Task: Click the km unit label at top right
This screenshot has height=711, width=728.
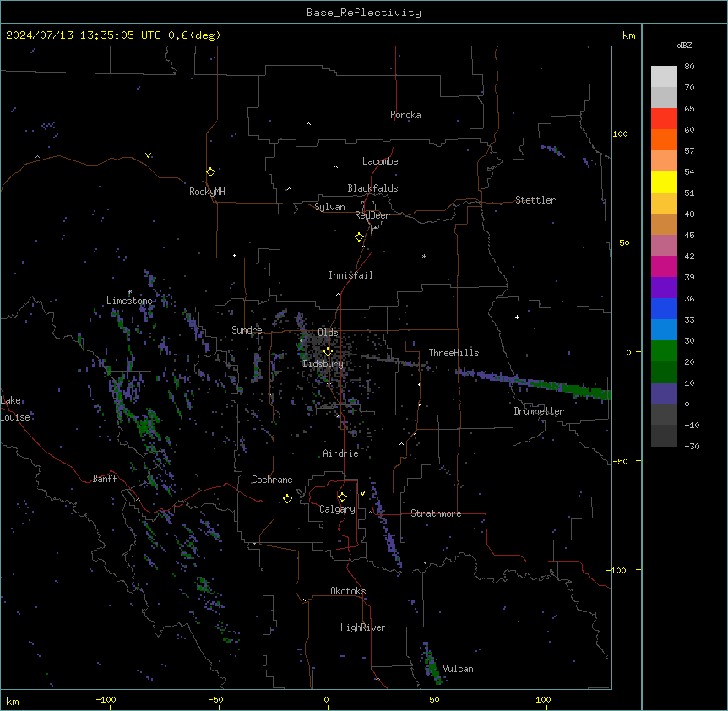Action: pos(628,35)
